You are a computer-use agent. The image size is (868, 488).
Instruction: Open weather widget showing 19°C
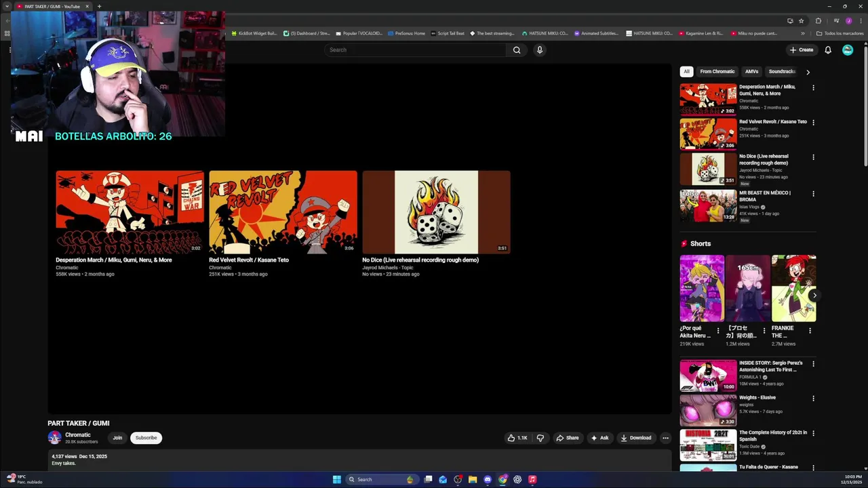24,479
